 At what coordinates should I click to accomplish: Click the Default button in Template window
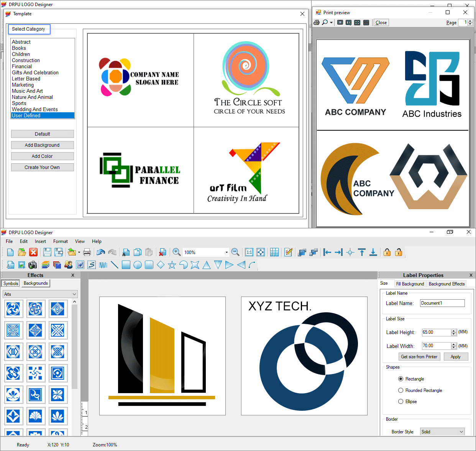pos(43,134)
